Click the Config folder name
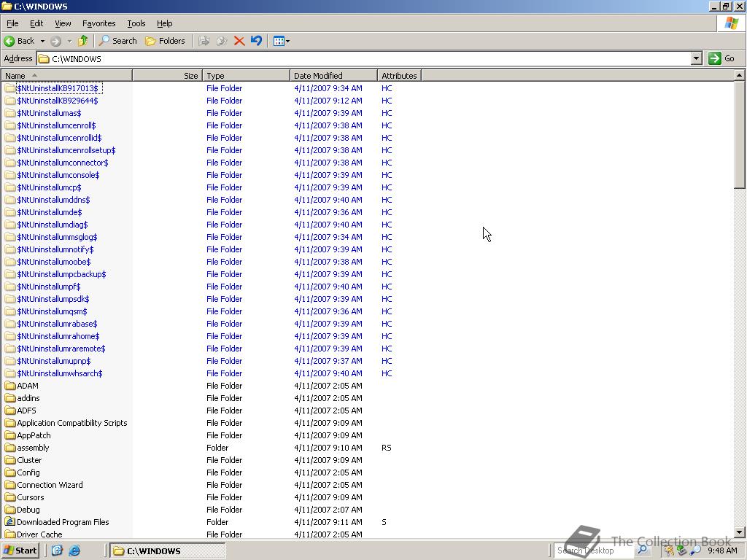This screenshot has height=560, width=747. pos(28,472)
